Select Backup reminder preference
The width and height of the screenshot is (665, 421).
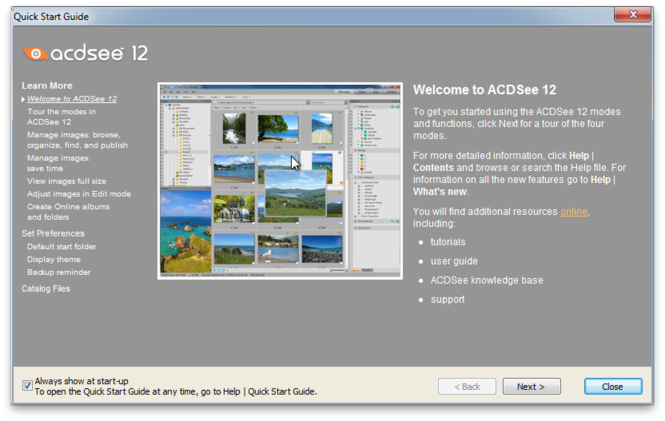click(x=59, y=272)
